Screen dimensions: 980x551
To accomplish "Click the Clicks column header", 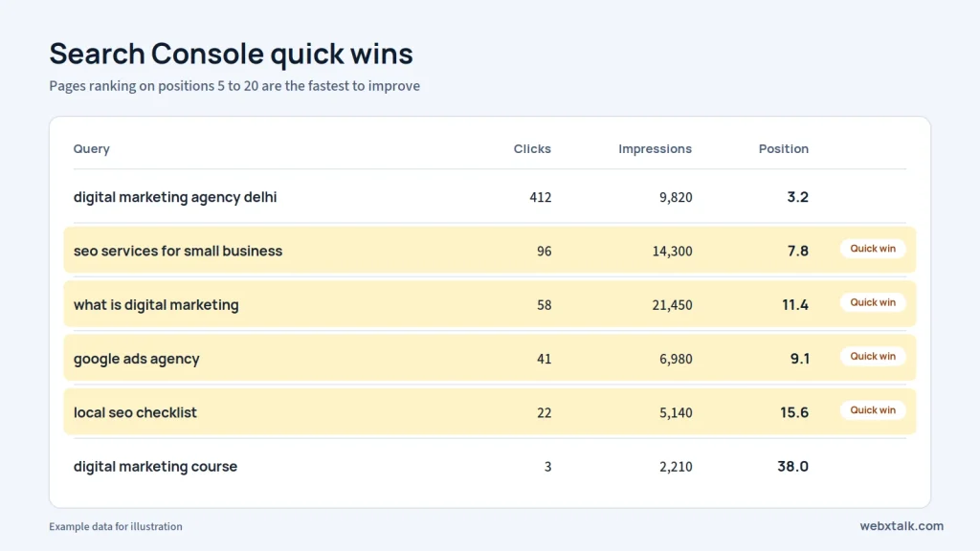I will point(532,148).
